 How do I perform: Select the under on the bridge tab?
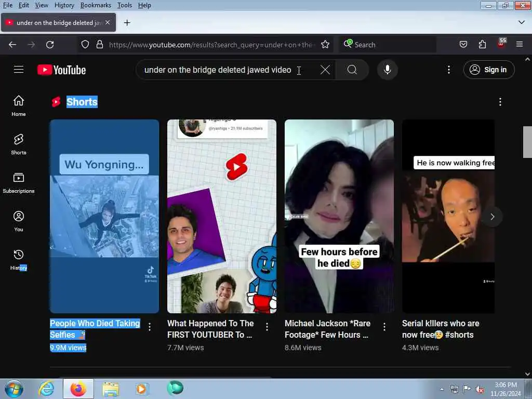(58, 22)
